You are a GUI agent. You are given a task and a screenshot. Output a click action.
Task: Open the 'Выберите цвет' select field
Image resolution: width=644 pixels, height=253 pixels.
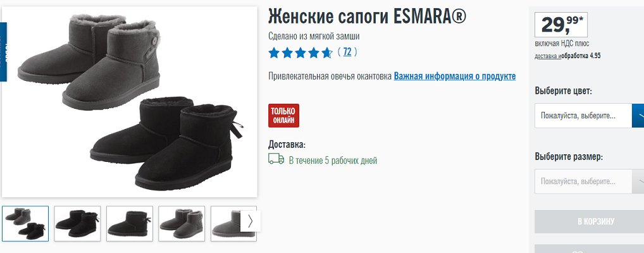click(589, 115)
